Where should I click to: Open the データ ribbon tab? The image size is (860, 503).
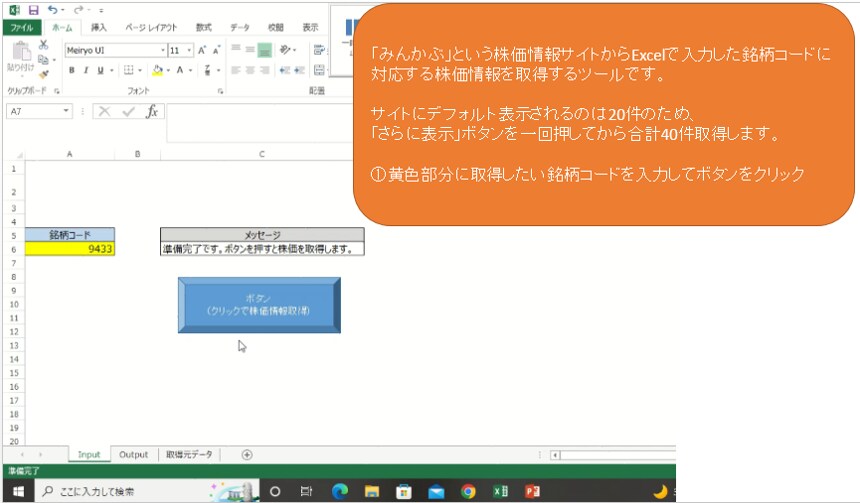click(240, 27)
